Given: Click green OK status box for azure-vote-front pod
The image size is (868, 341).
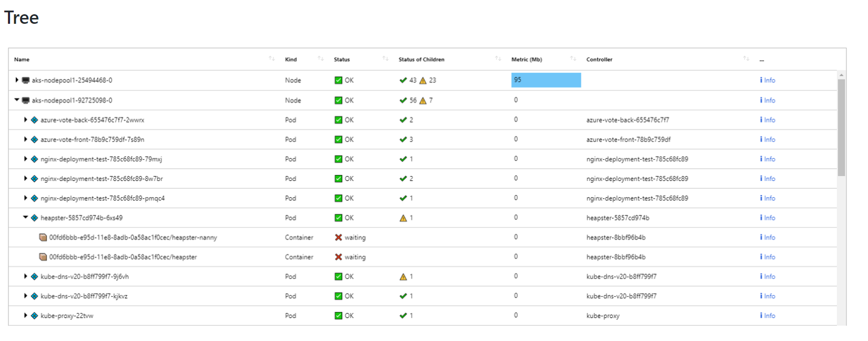Looking at the screenshot, I should point(338,140).
